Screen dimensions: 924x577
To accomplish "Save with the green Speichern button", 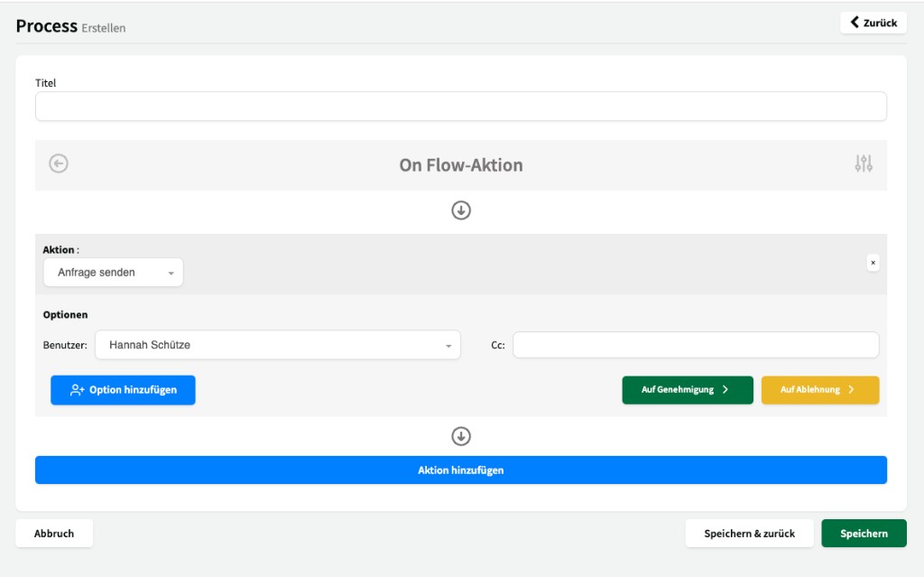I will click(x=864, y=534).
